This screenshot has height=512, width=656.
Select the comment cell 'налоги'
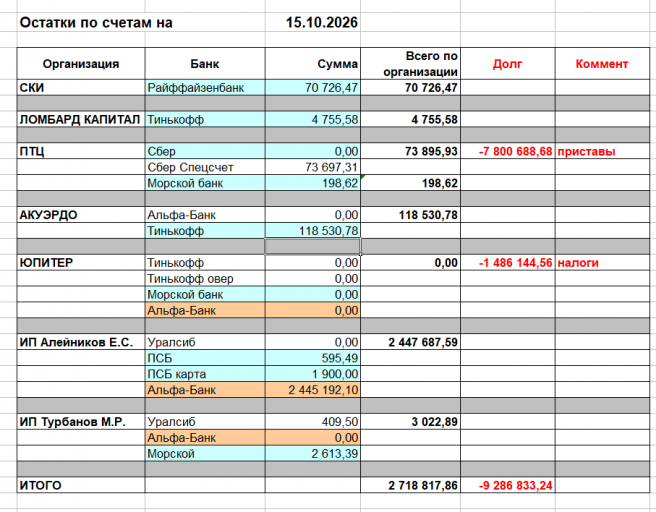coord(602,262)
